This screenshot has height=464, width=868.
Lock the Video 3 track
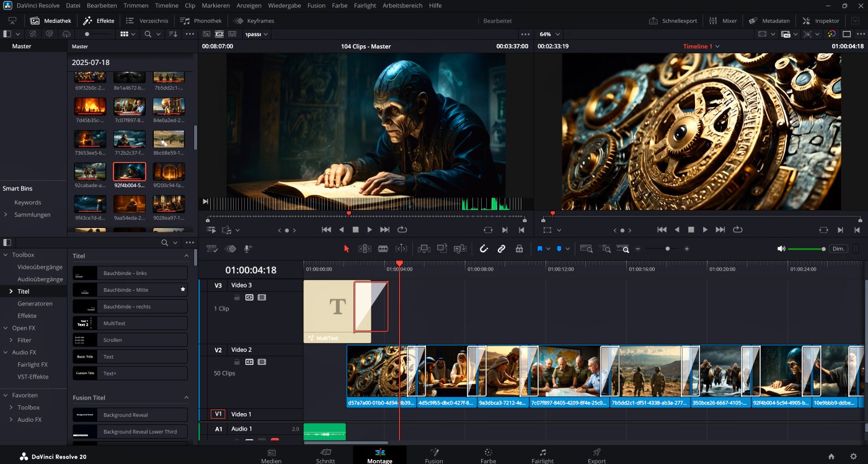237,297
